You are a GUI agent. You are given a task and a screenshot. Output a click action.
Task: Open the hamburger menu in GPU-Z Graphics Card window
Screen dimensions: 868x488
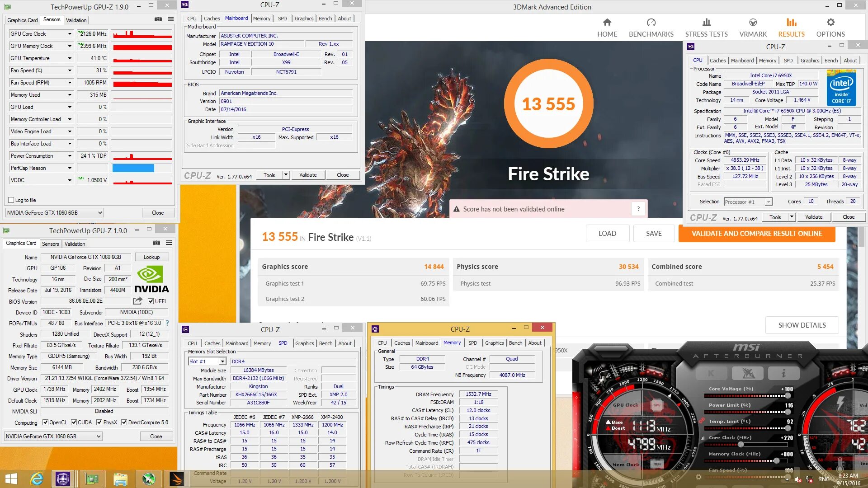click(169, 243)
